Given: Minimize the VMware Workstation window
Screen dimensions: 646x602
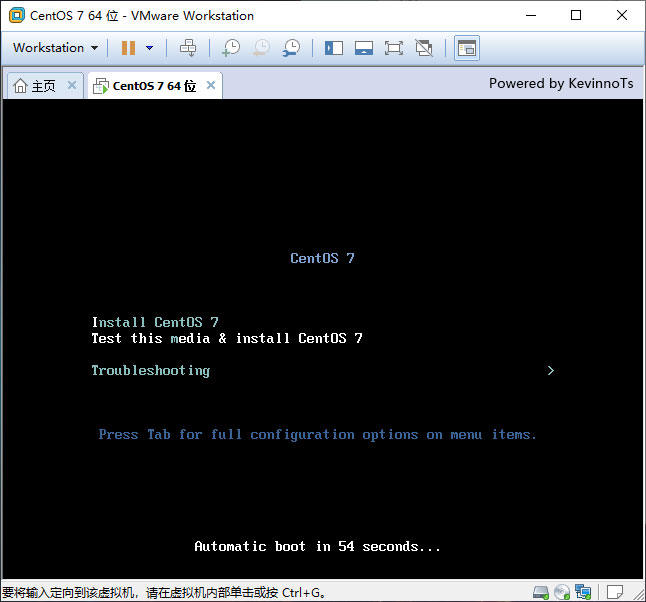Looking at the screenshot, I should (531, 16).
